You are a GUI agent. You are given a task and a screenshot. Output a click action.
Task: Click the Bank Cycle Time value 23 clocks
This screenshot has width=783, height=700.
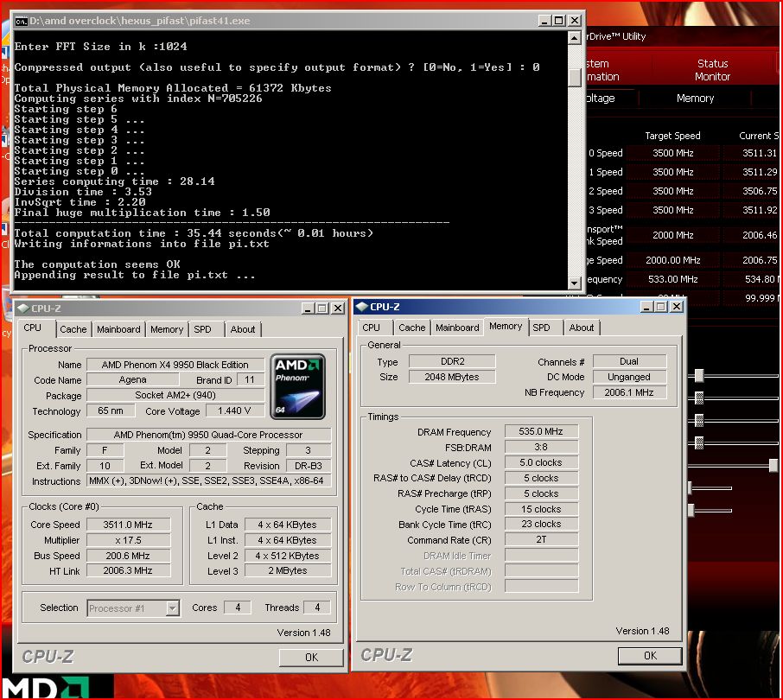pos(541,524)
